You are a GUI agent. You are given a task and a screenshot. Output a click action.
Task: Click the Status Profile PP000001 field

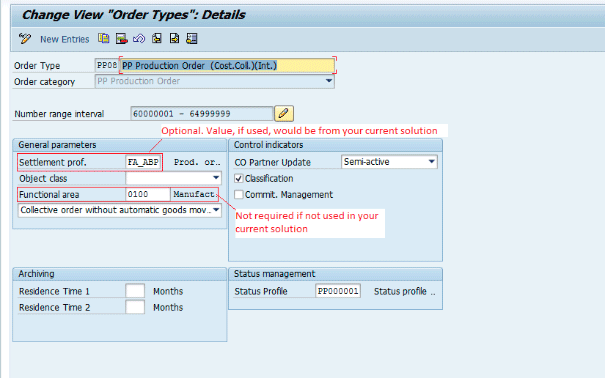pyautogui.click(x=338, y=291)
